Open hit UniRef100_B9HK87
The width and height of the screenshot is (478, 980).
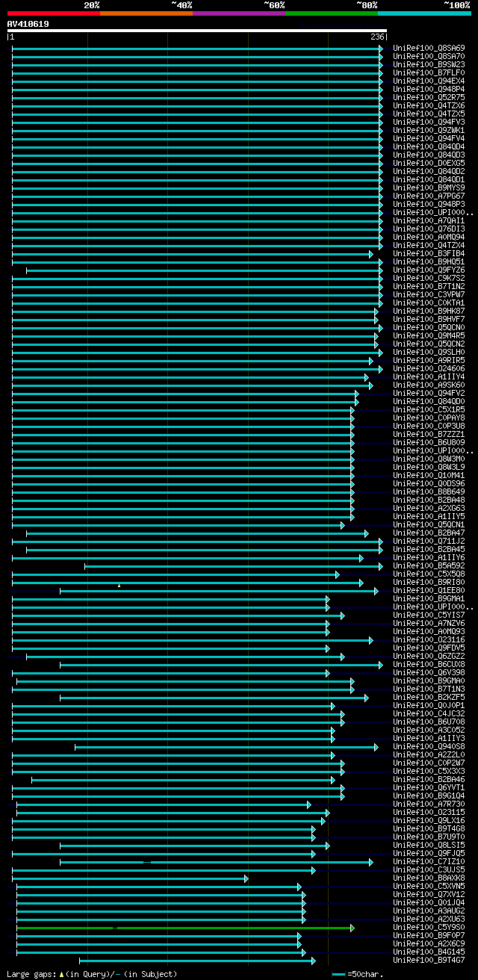point(429,311)
